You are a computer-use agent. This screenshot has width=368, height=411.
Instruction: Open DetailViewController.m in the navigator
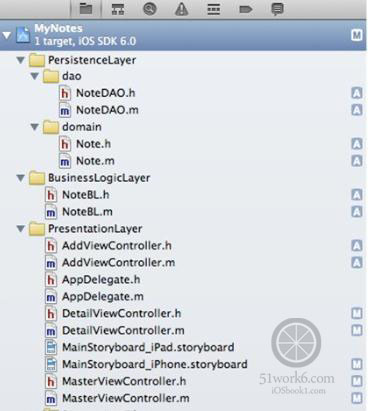123,330
